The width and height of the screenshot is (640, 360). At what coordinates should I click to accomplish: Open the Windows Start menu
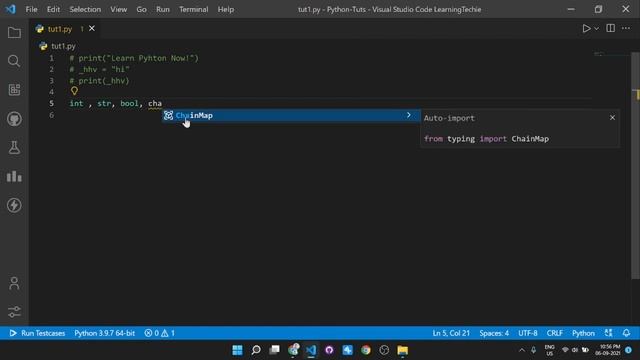237,350
